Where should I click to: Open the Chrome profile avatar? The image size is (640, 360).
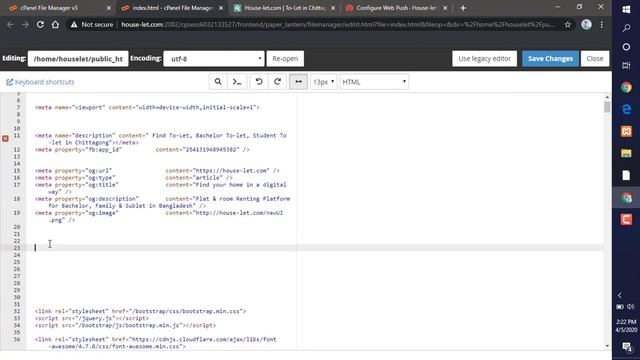(x=587, y=24)
